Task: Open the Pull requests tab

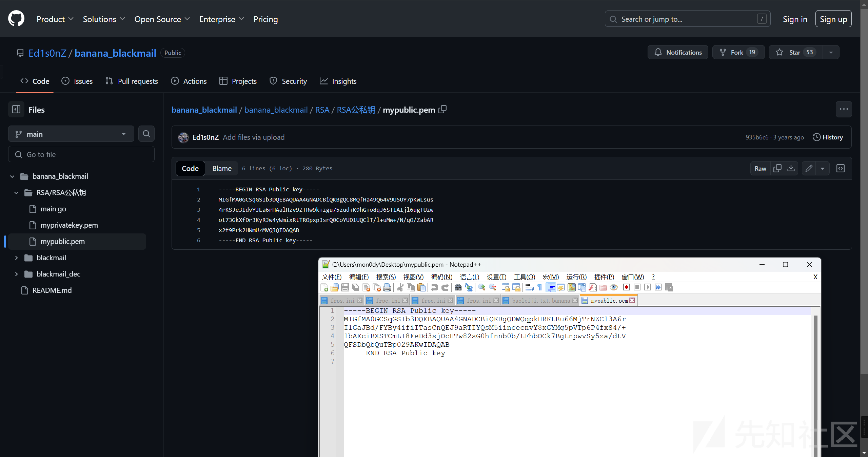Action: [x=132, y=81]
